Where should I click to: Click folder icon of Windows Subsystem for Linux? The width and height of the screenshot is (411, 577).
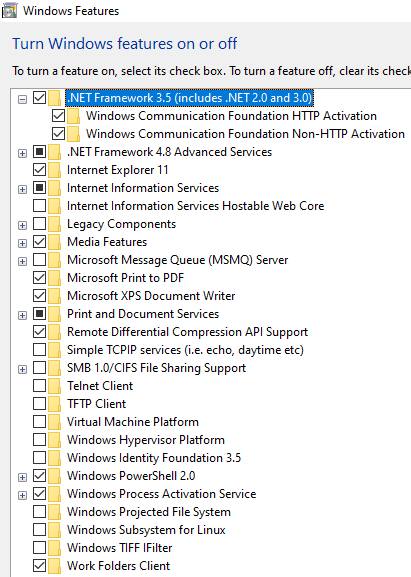[54, 530]
